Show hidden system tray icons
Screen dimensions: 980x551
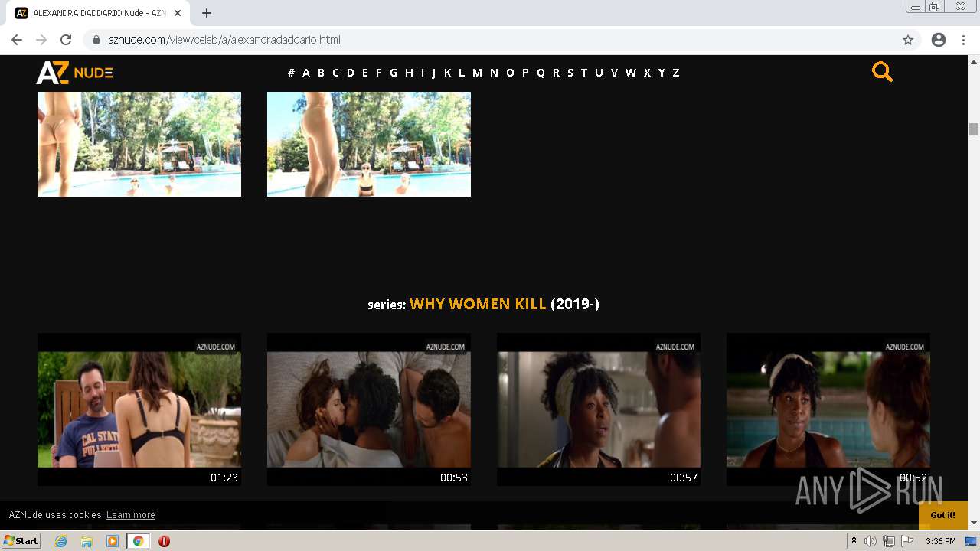pyautogui.click(x=854, y=541)
